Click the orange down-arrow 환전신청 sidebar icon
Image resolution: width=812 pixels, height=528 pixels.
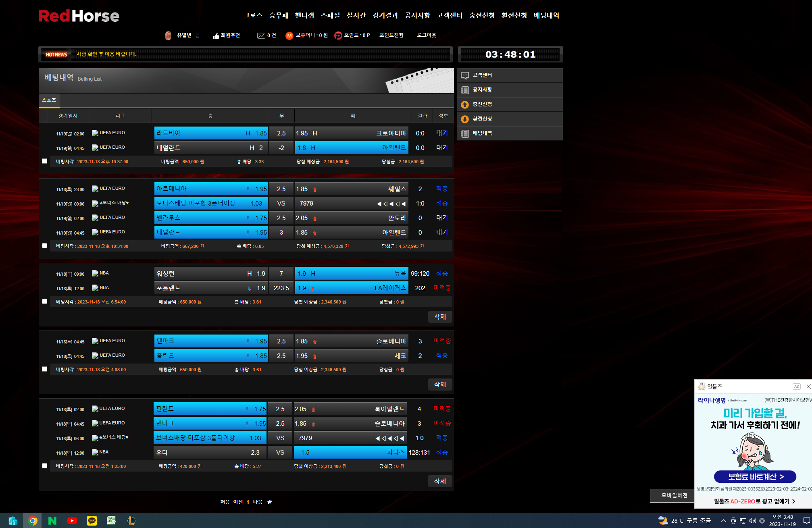point(465,119)
